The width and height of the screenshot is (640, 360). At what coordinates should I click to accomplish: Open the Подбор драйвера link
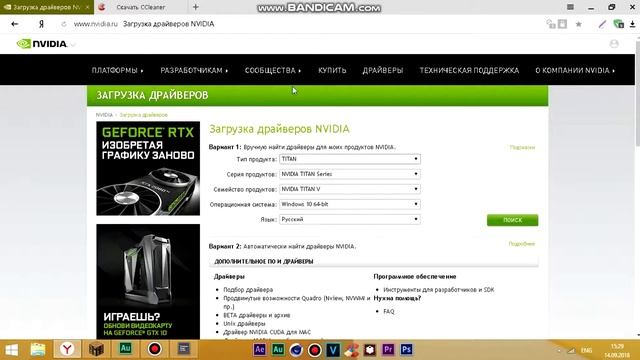pos(248,289)
